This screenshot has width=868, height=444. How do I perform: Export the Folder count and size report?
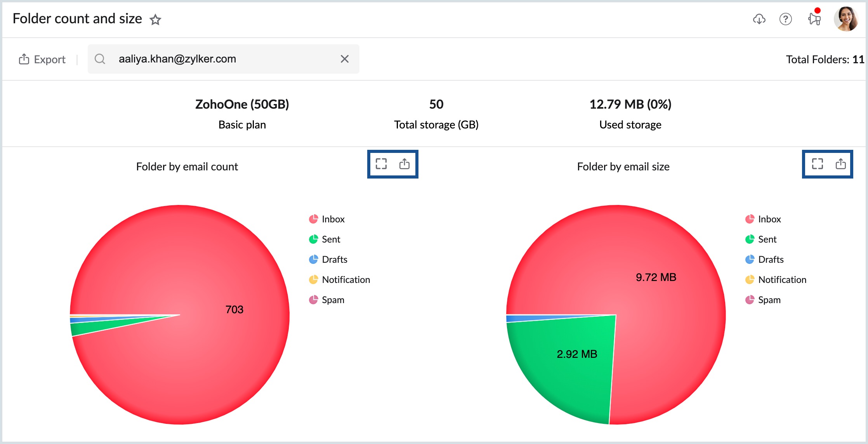42,59
